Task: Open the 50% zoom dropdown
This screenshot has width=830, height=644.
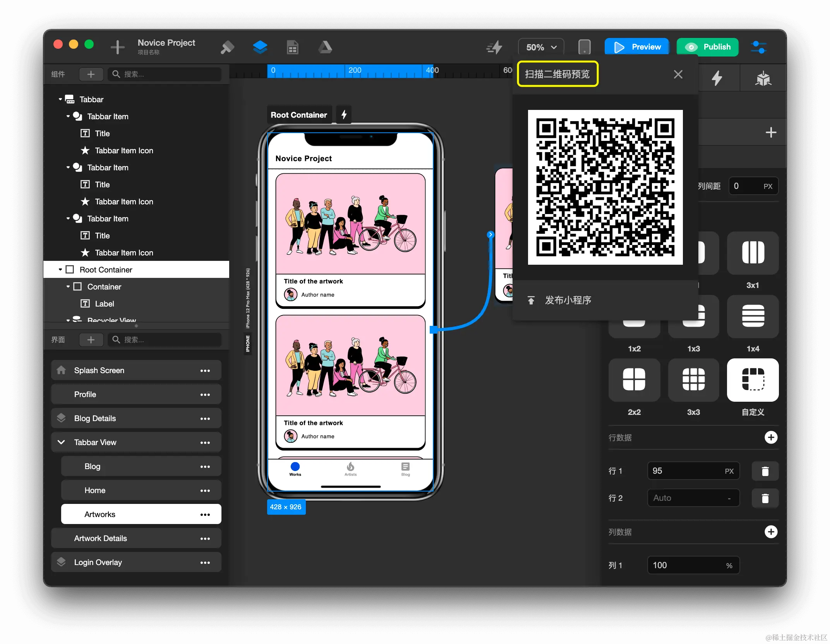Action: (541, 47)
